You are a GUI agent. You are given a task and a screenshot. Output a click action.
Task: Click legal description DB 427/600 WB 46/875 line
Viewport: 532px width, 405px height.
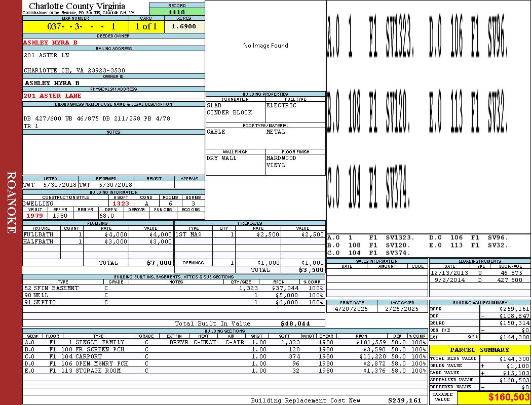[x=97, y=118]
